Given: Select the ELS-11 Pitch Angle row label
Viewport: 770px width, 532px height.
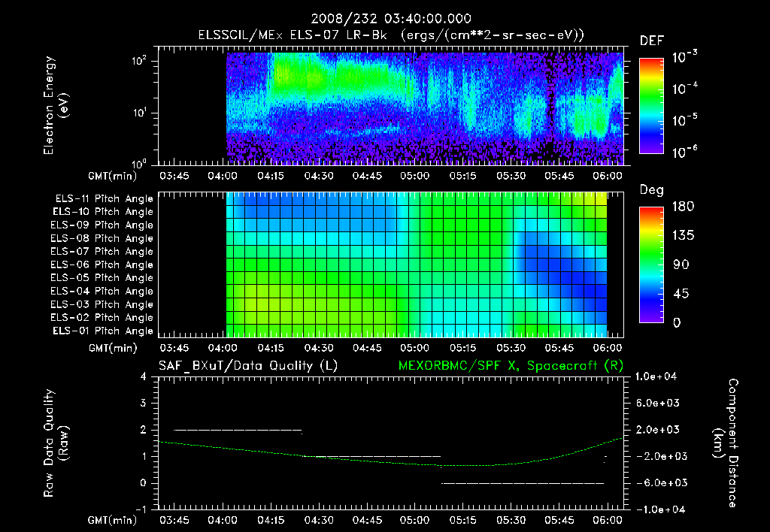Looking at the screenshot, I should tap(104, 199).
